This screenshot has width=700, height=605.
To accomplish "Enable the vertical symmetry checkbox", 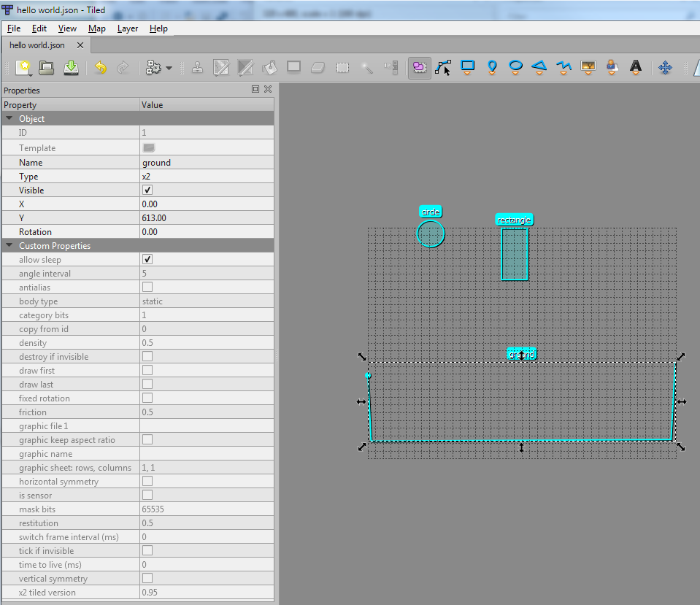I will tap(147, 578).
